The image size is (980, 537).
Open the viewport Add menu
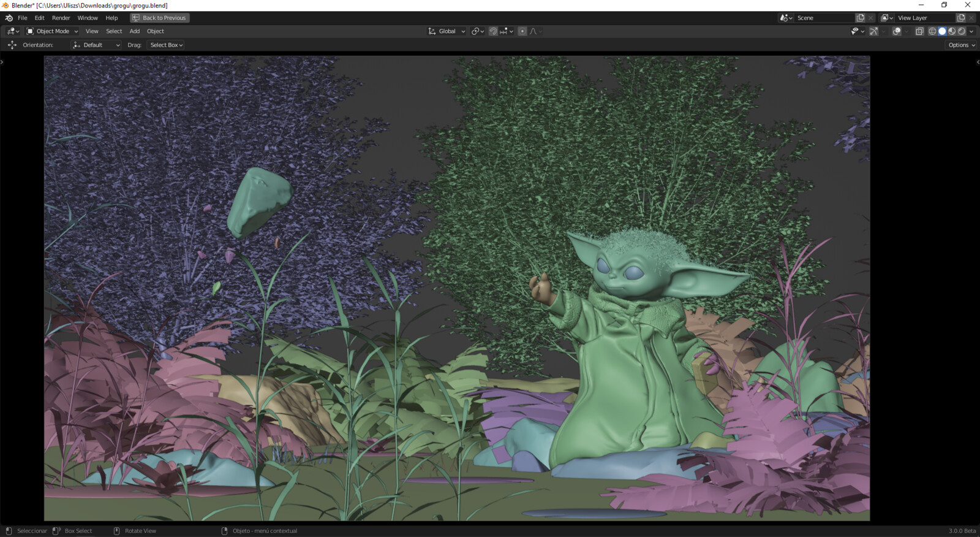[135, 31]
